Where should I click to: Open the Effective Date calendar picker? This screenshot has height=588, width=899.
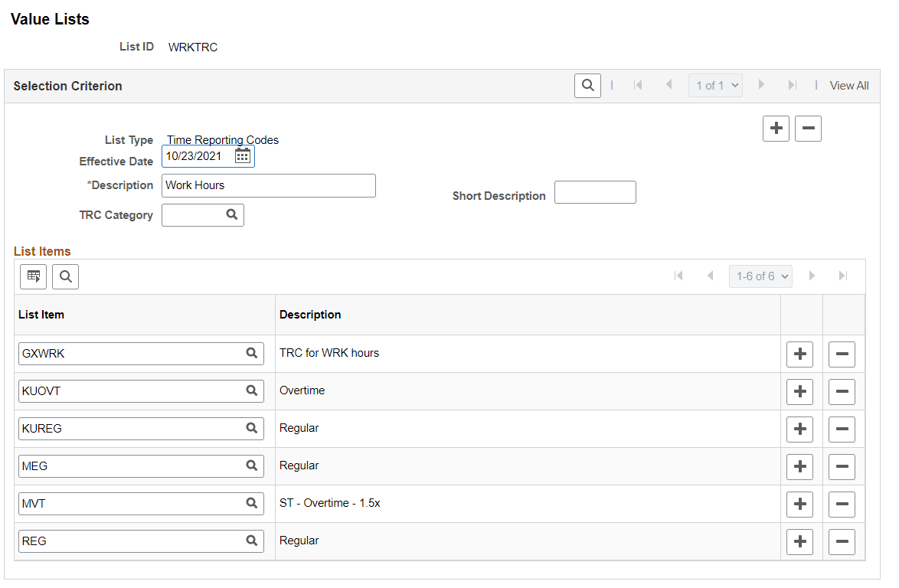[243, 156]
